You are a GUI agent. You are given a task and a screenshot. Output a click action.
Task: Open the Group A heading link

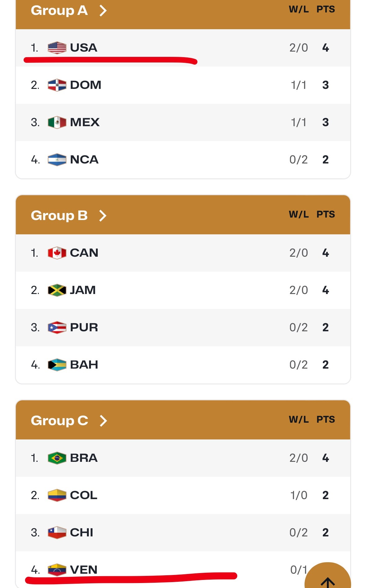[x=59, y=11]
